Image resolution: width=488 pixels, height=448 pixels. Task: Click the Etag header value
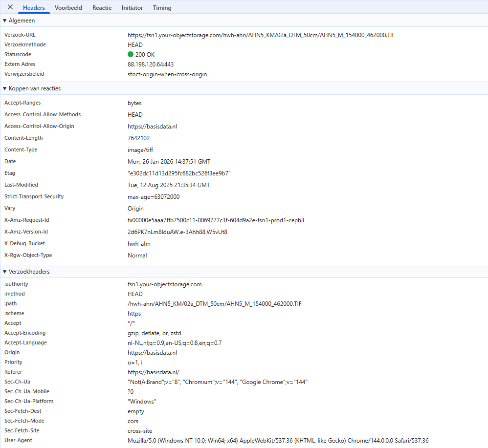click(x=179, y=173)
